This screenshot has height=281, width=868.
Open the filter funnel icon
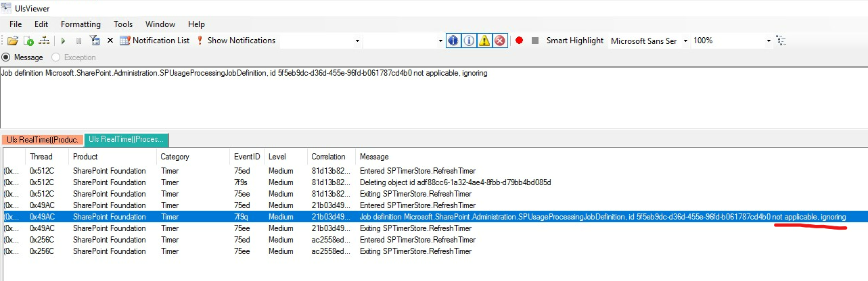click(x=95, y=41)
